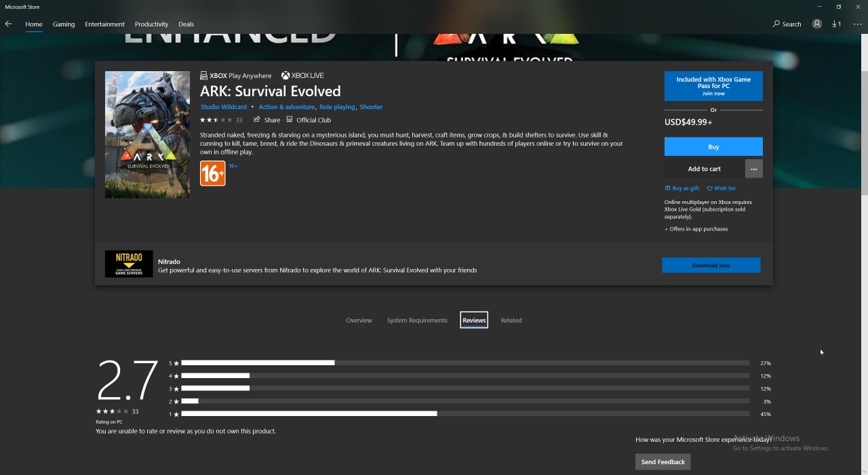The height and width of the screenshot is (475, 868).
Task: Filter reviews by the 1 star bar
Action: point(465,414)
